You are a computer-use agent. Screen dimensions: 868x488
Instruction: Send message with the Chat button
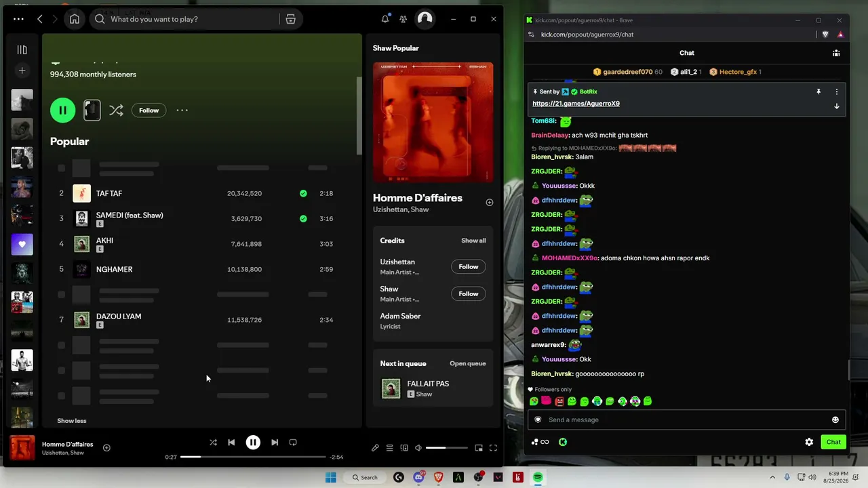point(833,442)
